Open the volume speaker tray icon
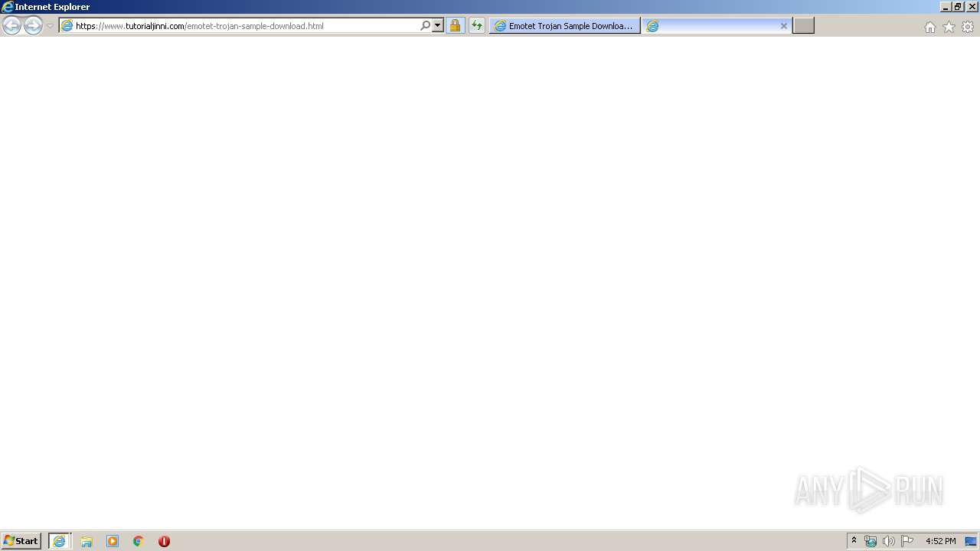Viewport: 980px width, 551px height. pyautogui.click(x=888, y=541)
